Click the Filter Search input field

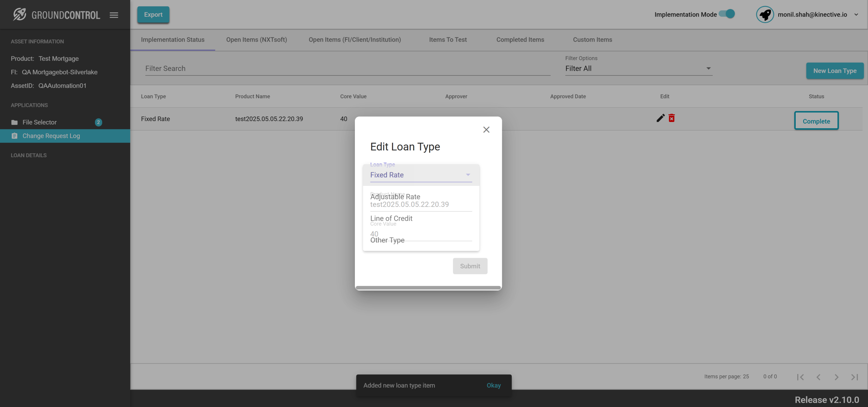347,68
